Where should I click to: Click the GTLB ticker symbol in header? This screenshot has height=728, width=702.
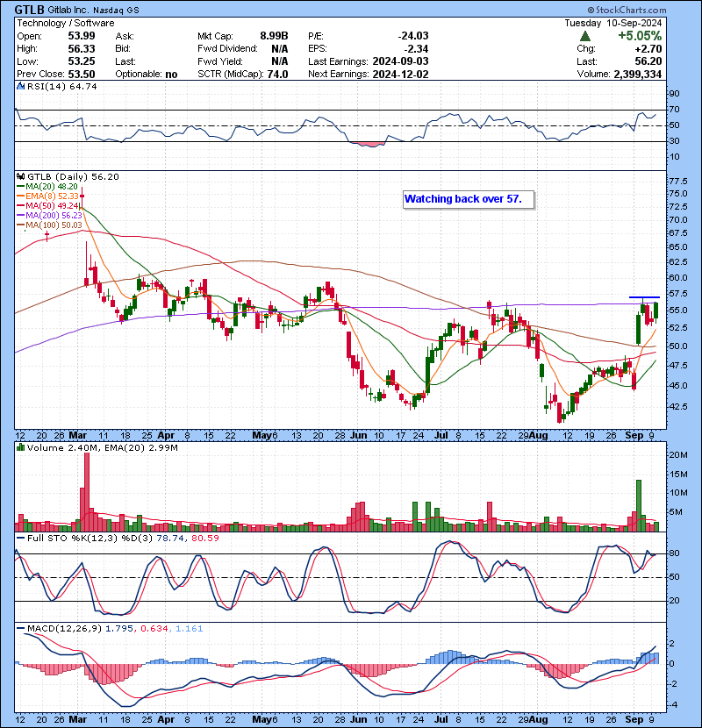29,10
